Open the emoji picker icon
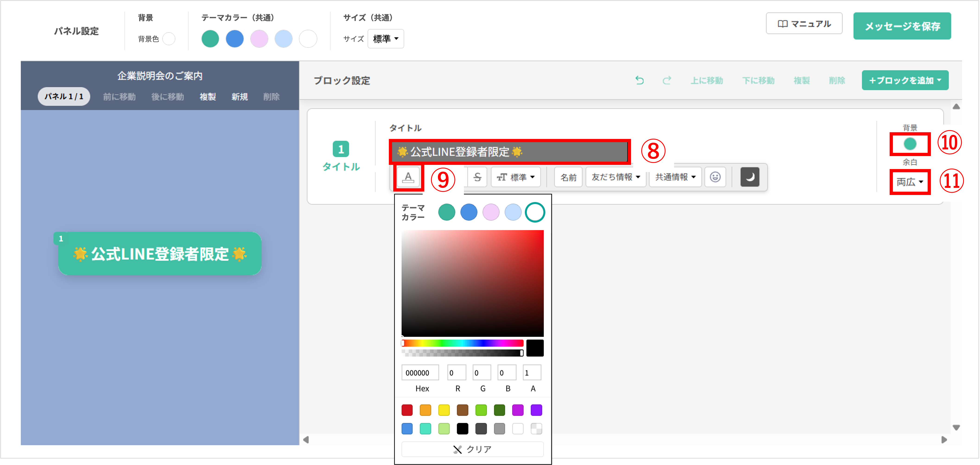980x465 pixels. (715, 177)
